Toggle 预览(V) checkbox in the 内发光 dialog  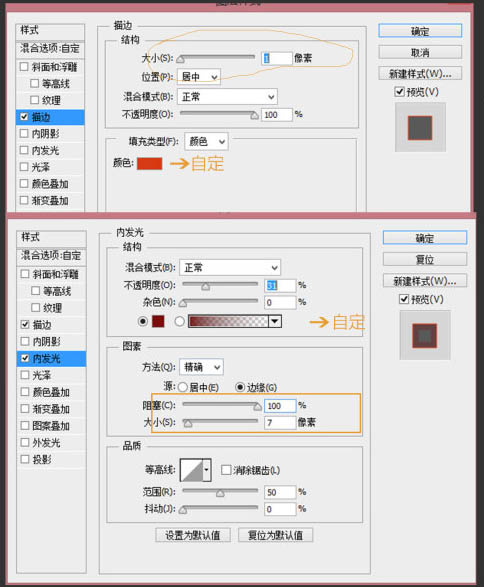pos(404,299)
